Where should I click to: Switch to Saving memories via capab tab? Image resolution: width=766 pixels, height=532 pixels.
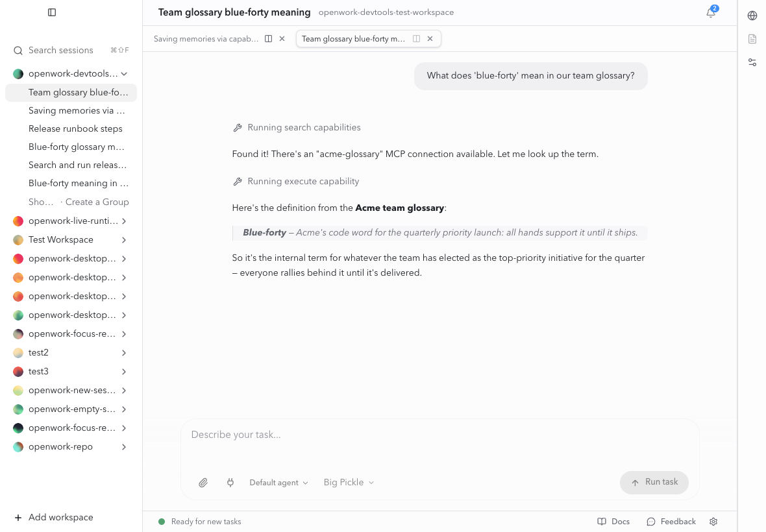click(x=206, y=39)
